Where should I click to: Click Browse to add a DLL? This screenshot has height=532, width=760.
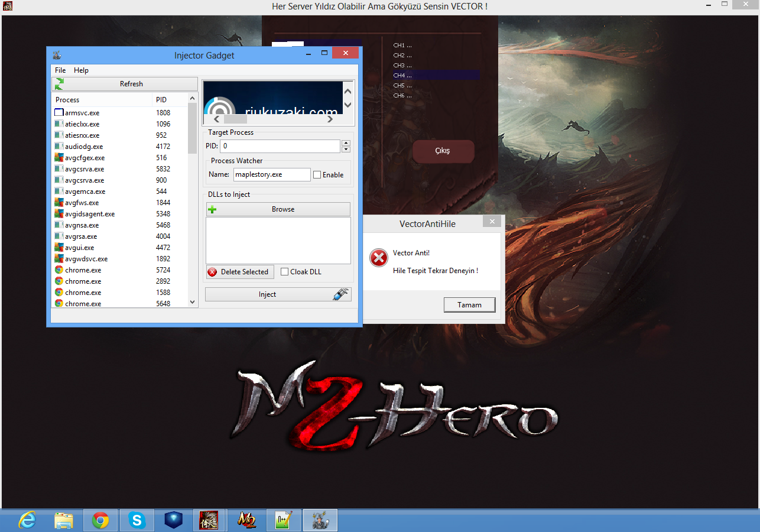tap(278, 209)
